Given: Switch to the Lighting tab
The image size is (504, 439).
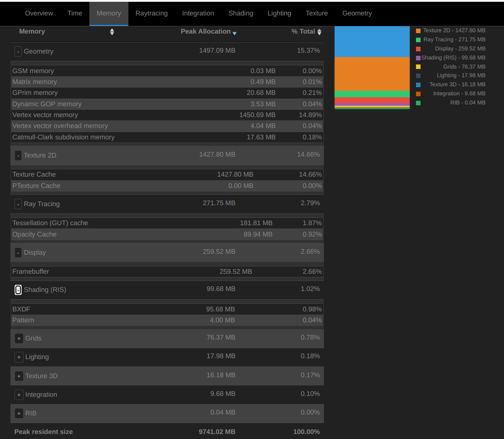Looking at the screenshot, I should (279, 13).
